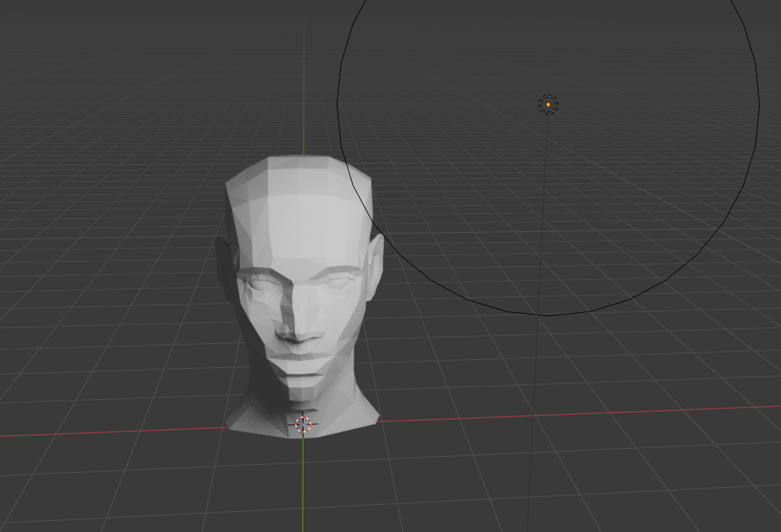Click where the light's line meets red axis
The height and width of the screenshot is (532, 781).
(534, 415)
